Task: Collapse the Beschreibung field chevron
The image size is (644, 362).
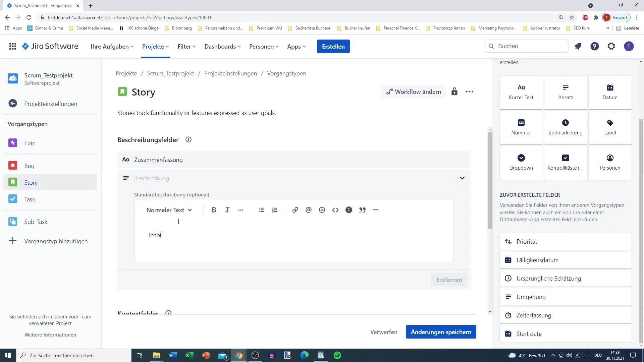Action: tap(462, 178)
